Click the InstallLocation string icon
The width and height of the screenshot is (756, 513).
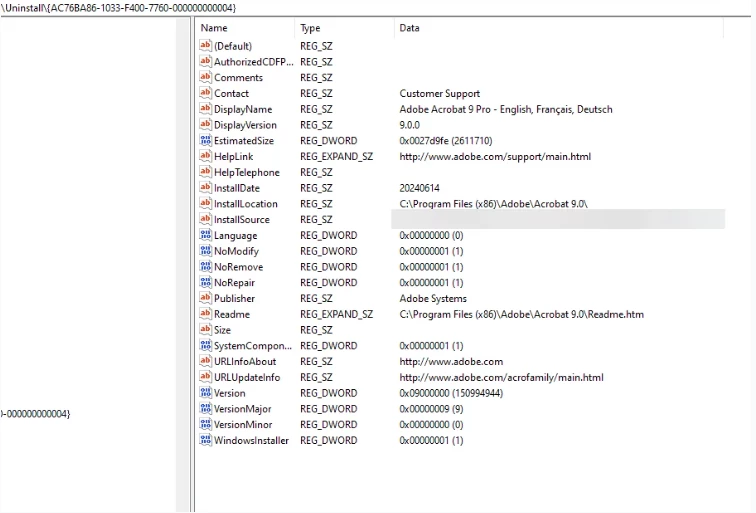coord(205,203)
